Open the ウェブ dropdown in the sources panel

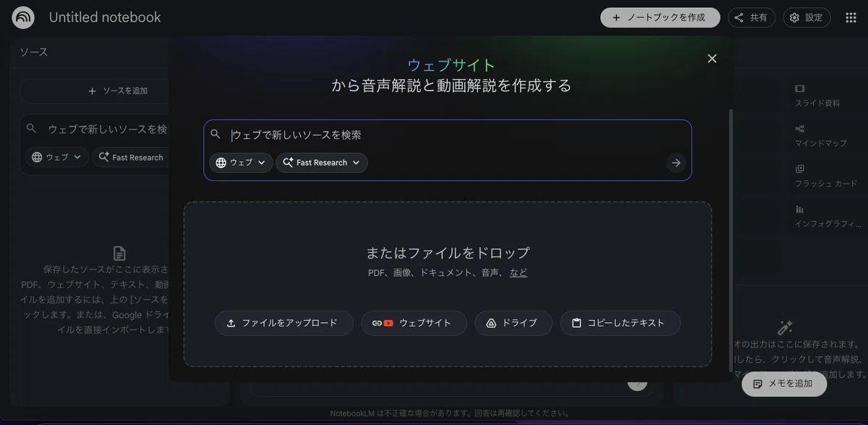click(56, 157)
